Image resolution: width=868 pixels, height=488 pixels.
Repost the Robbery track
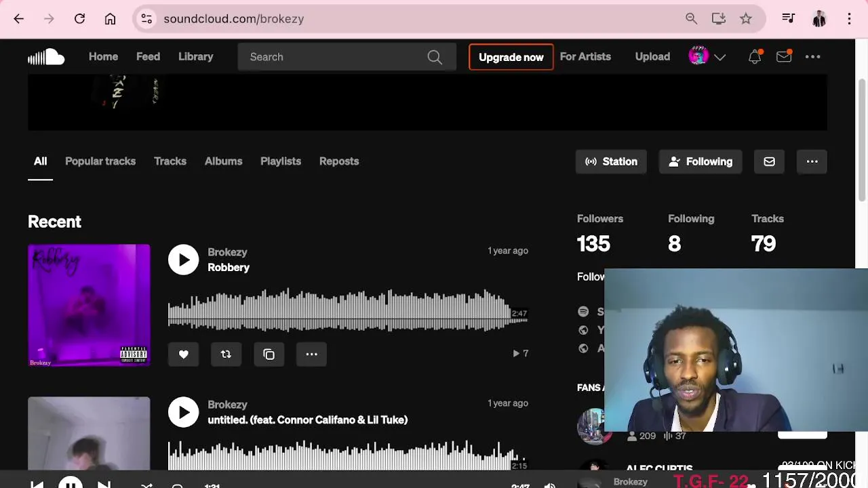226,354
